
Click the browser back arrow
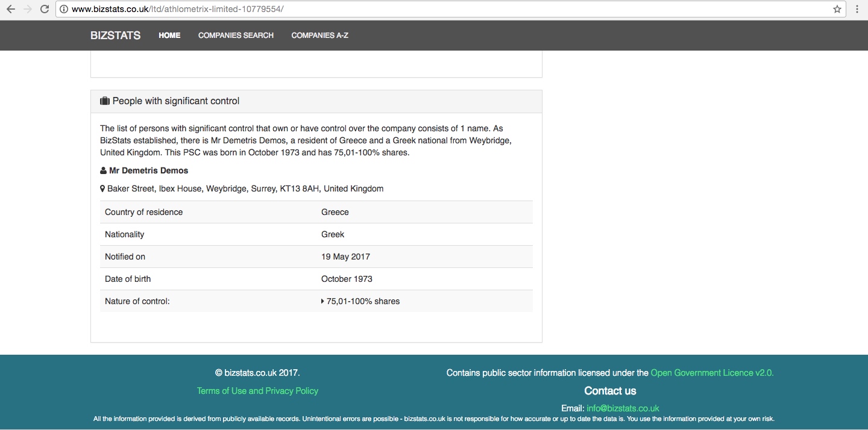10,9
